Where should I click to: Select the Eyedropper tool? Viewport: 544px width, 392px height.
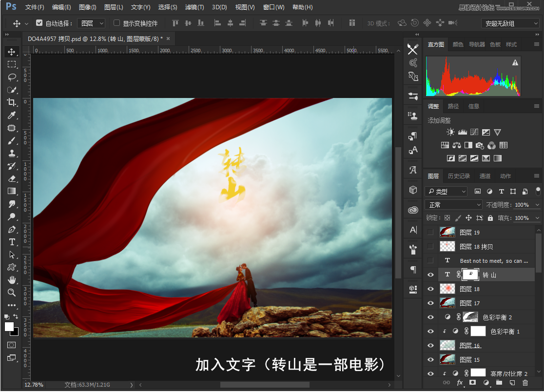click(x=11, y=115)
